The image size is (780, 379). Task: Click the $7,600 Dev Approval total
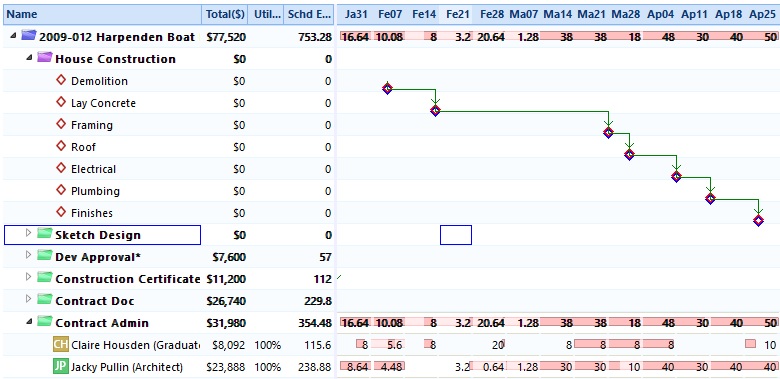click(229, 257)
